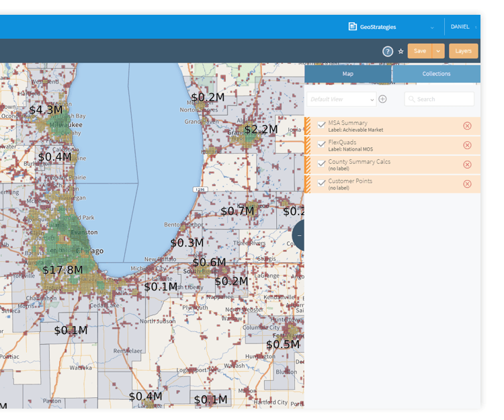Click the favorite star icon

(401, 52)
